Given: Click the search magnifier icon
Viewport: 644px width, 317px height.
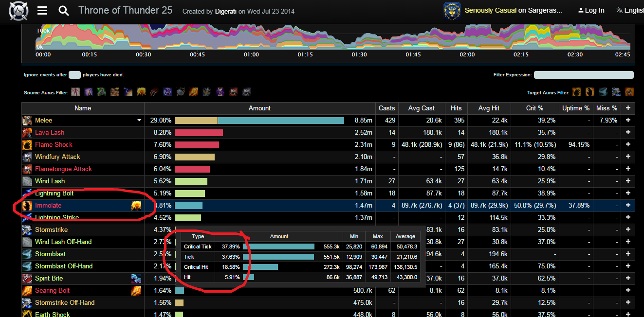Looking at the screenshot, I should click(64, 10).
